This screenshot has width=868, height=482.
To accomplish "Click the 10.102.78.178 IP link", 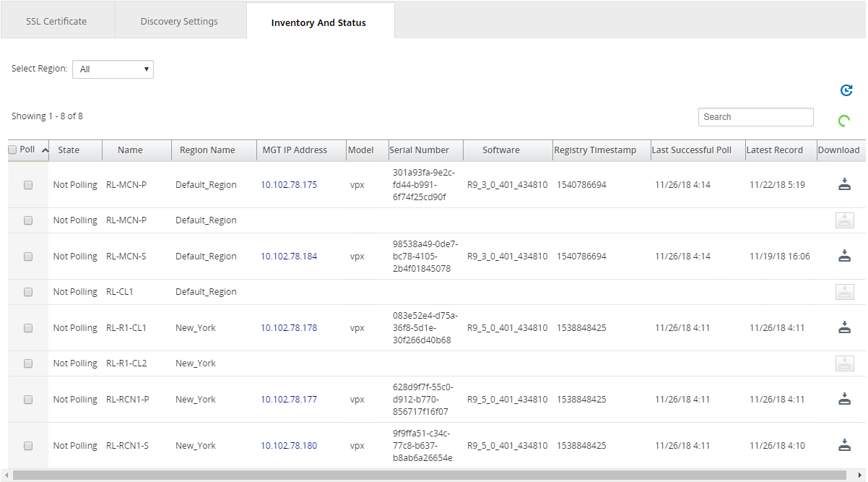I will (x=289, y=328).
